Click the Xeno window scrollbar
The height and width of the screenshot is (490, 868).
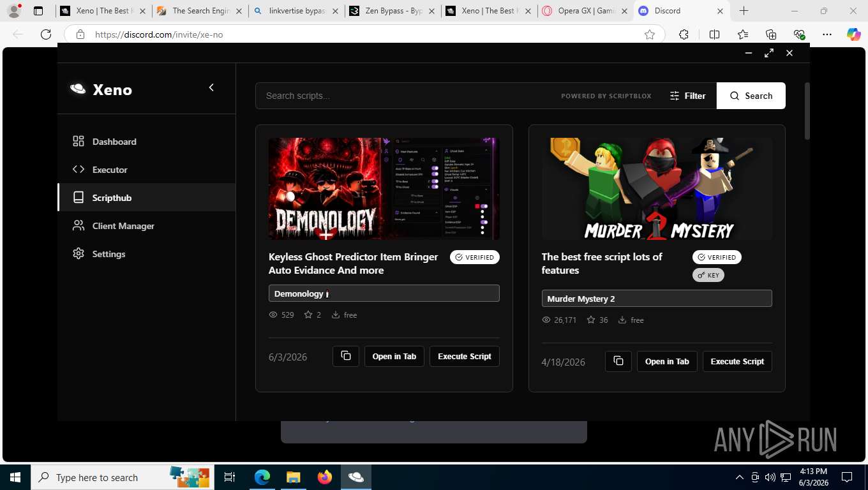[807, 111]
